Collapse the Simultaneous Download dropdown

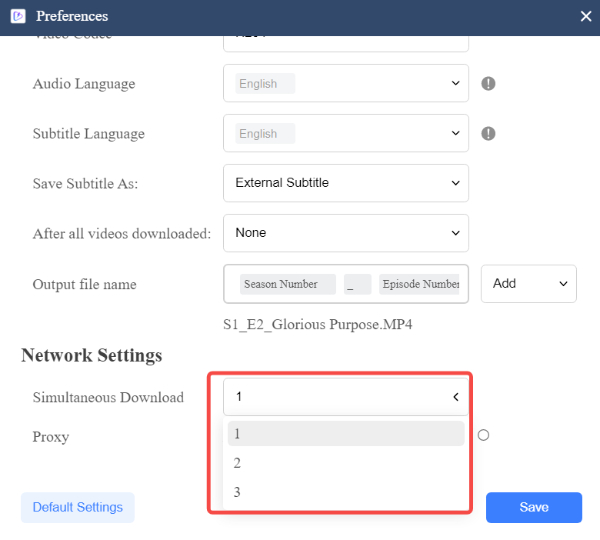(x=346, y=396)
